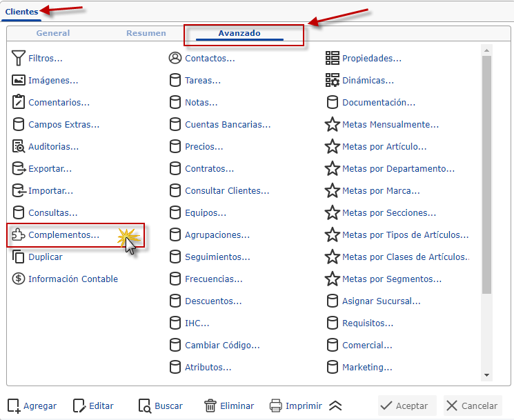Click the Contactos person icon
The width and height of the screenshot is (514, 420).
point(175,58)
